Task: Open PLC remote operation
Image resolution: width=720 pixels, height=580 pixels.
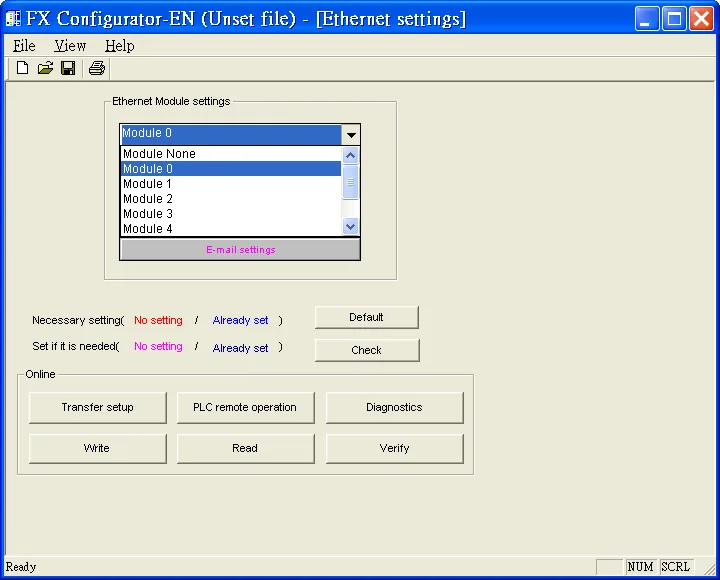Action: click(245, 407)
